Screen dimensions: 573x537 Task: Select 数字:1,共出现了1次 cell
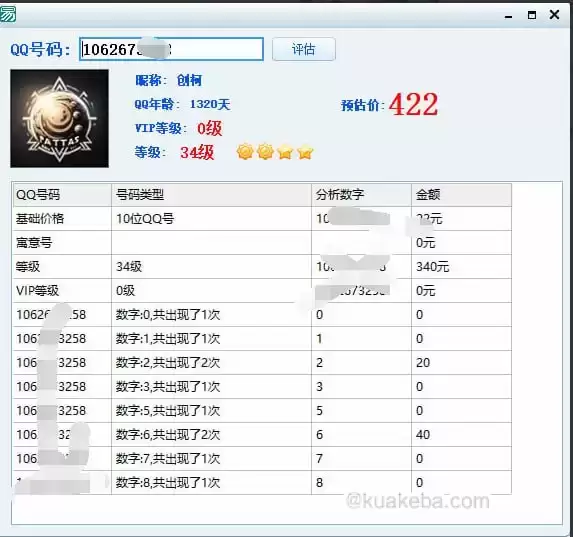211,339
